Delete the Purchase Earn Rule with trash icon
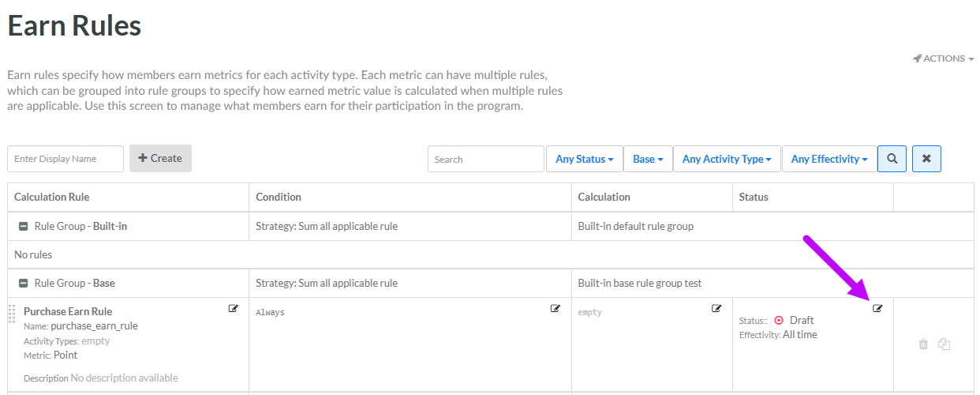The image size is (980, 395). 923,344
